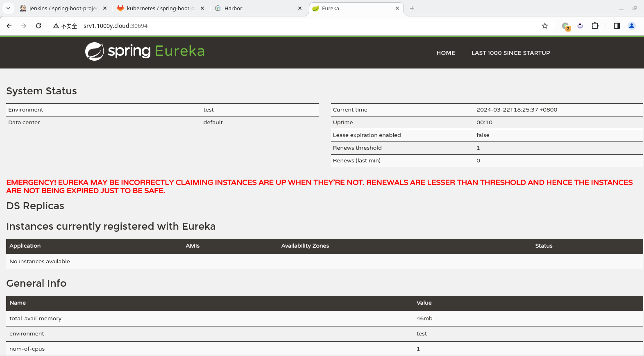Close the kubernetes GitLab tab
The height and width of the screenshot is (356, 644).
(202, 8)
